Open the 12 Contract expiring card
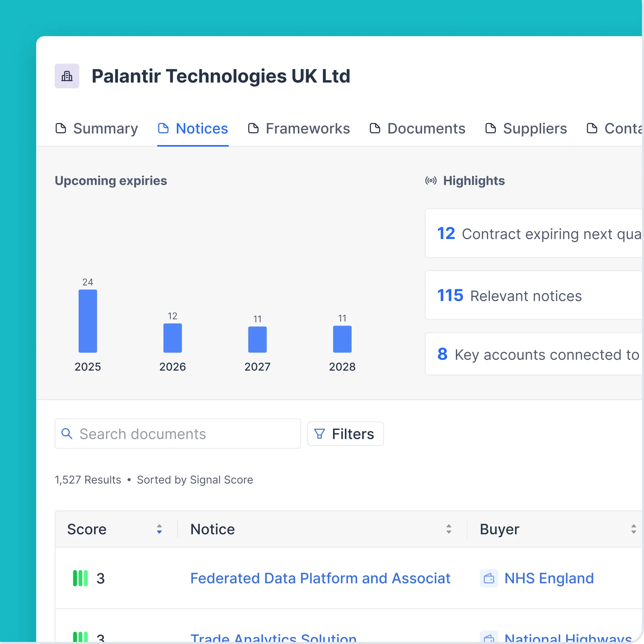Screen dimensions: 644x644 pos(534,233)
